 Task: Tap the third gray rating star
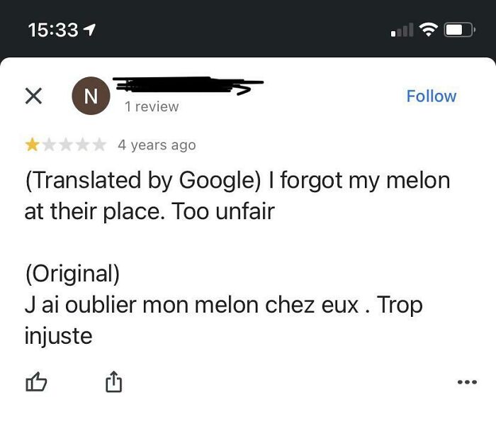[65, 145]
